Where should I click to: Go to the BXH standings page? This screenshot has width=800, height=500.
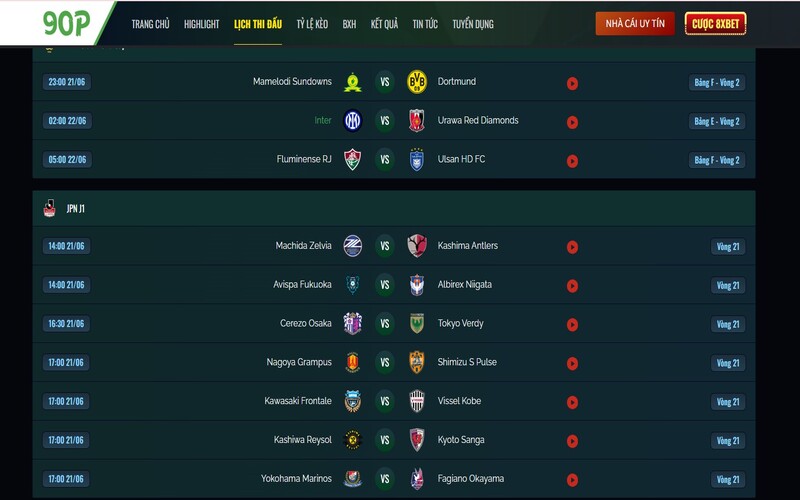(349, 24)
